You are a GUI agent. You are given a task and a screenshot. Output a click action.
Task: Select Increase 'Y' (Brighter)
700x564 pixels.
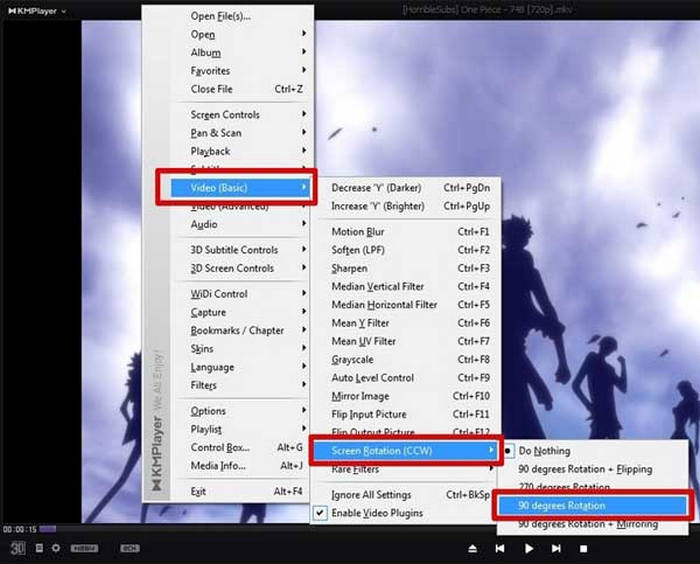404,206
